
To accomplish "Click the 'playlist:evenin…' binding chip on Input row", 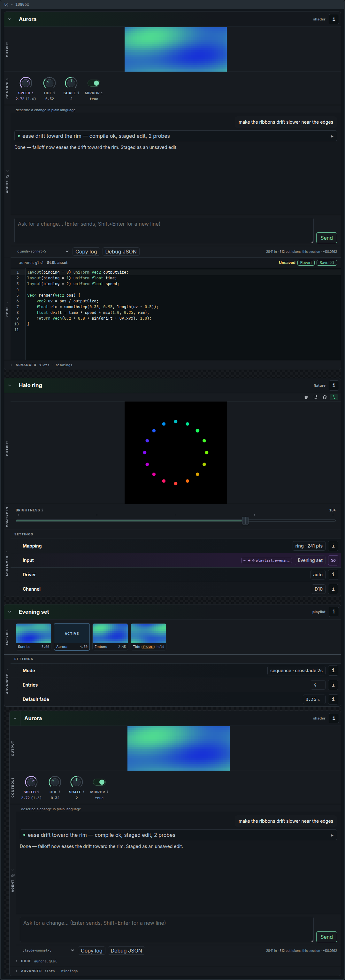I will pyautogui.click(x=267, y=560).
